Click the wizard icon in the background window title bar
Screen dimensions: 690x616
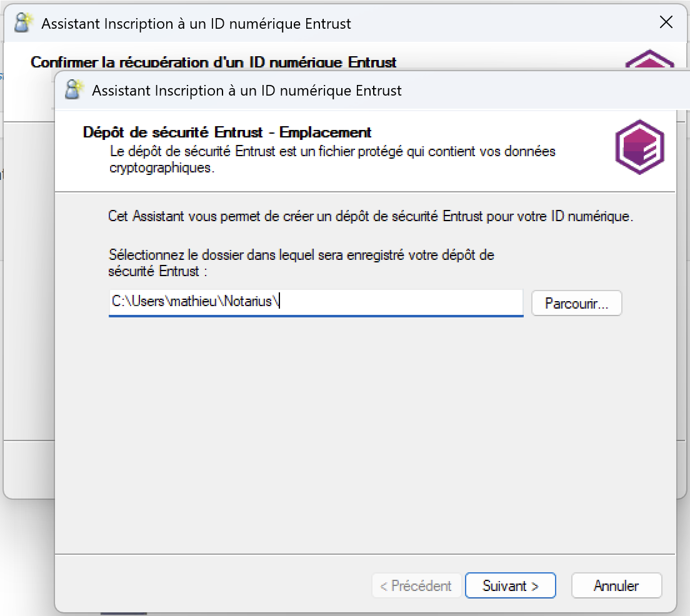click(x=24, y=24)
